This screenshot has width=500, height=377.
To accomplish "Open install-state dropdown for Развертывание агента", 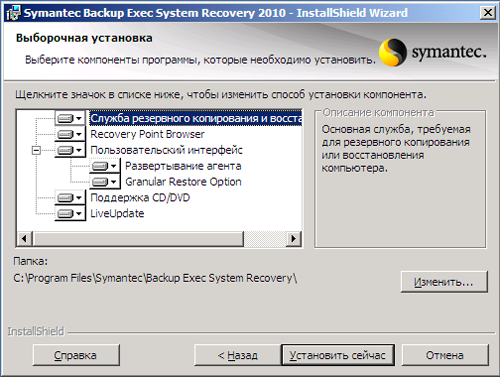I will (105, 166).
